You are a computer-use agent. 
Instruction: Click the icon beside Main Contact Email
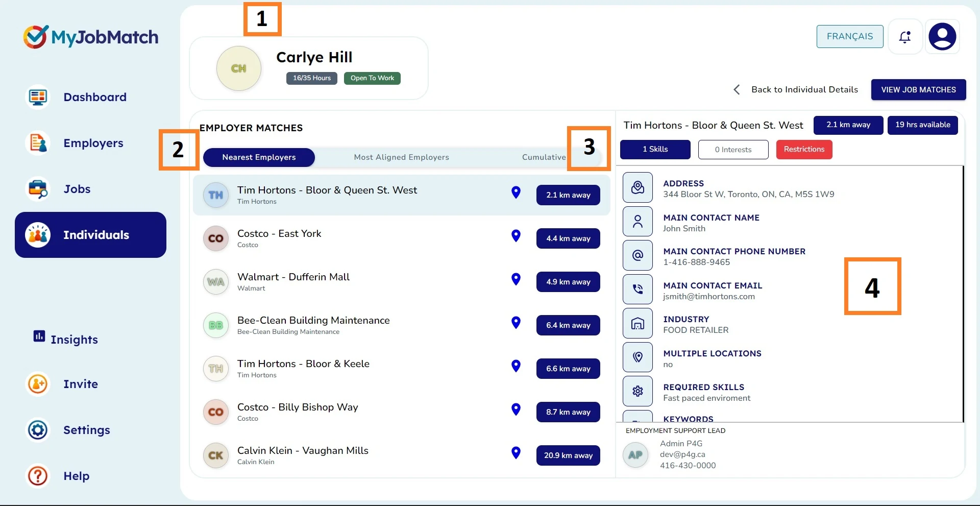pyautogui.click(x=638, y=290)
